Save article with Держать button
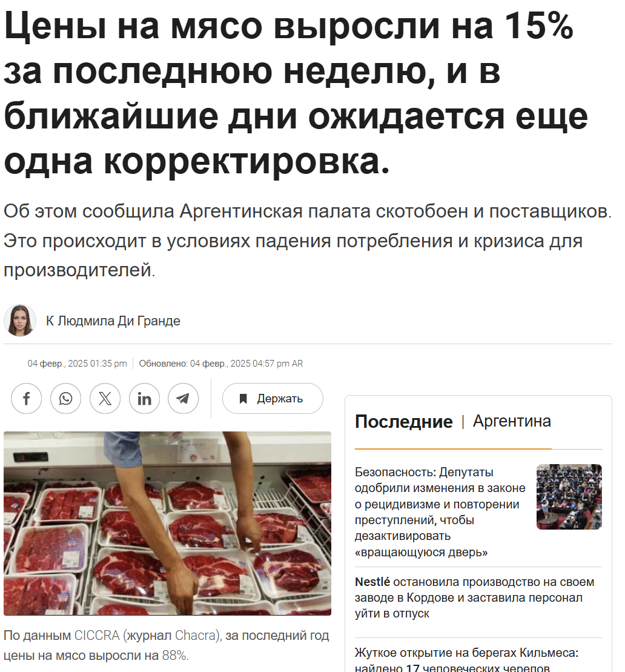 tap(273, 399)
